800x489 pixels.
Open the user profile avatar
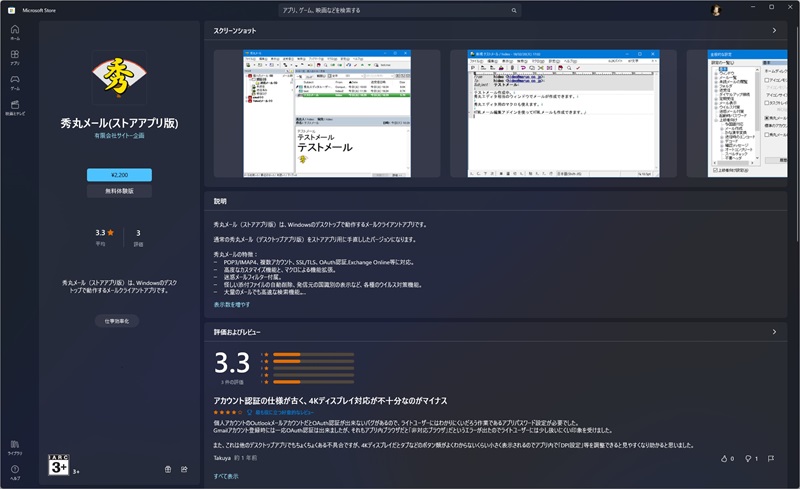tap(716, 10)
